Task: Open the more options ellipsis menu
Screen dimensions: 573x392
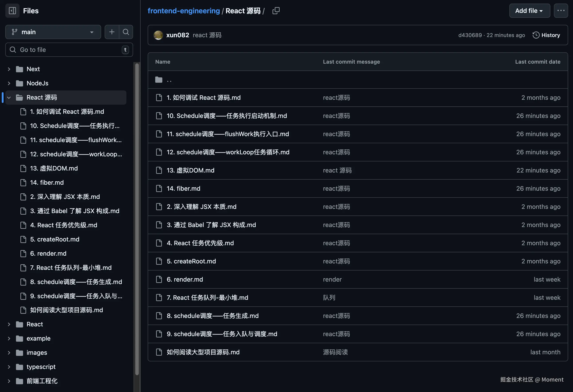Action: (561, 10)
